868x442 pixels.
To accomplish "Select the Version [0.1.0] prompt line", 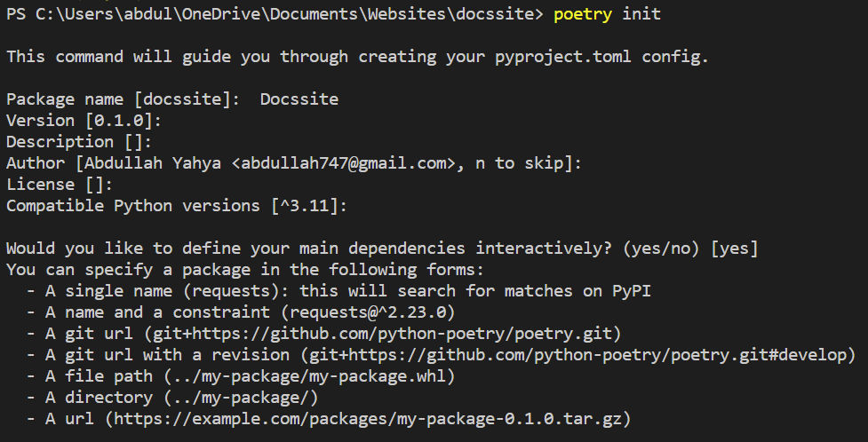I will click(x=84, y=121).
